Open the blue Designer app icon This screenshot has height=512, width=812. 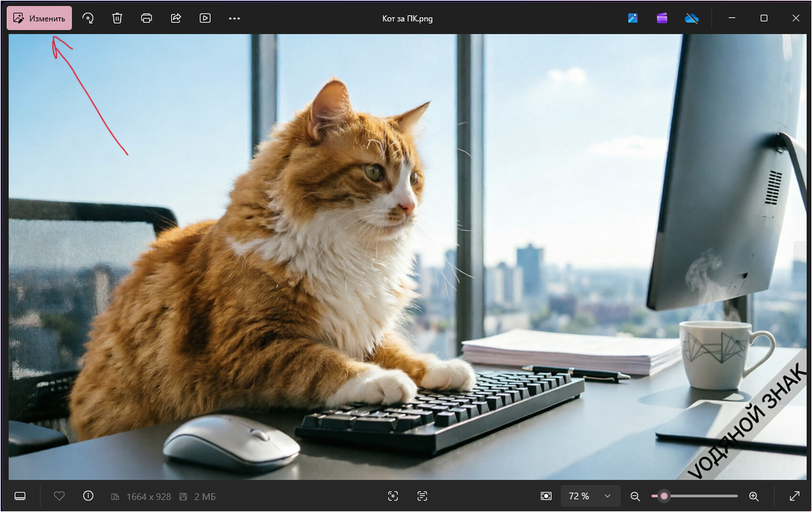[x=633, y=18]
